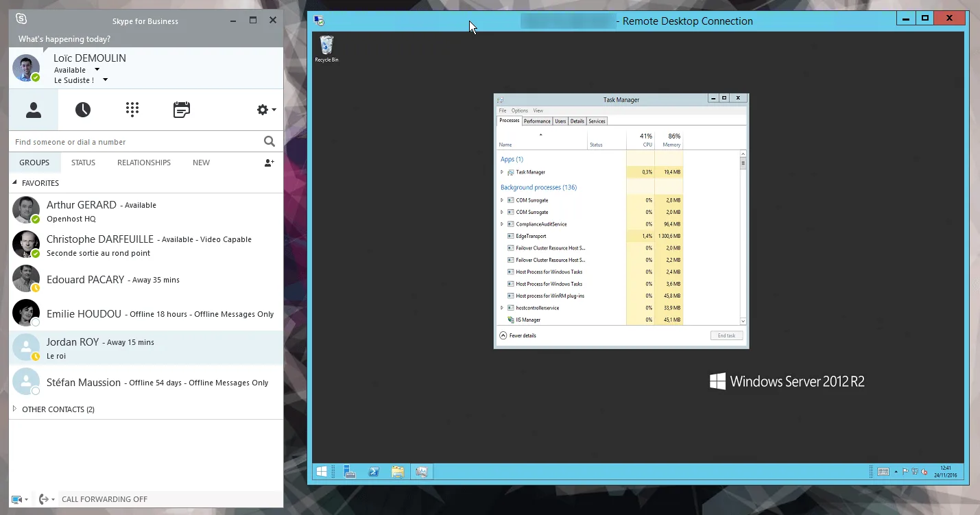Expand the hostcontrollerservice process
Image resolution: width=980 pixels, height=515 pixels.
(502, 308)
